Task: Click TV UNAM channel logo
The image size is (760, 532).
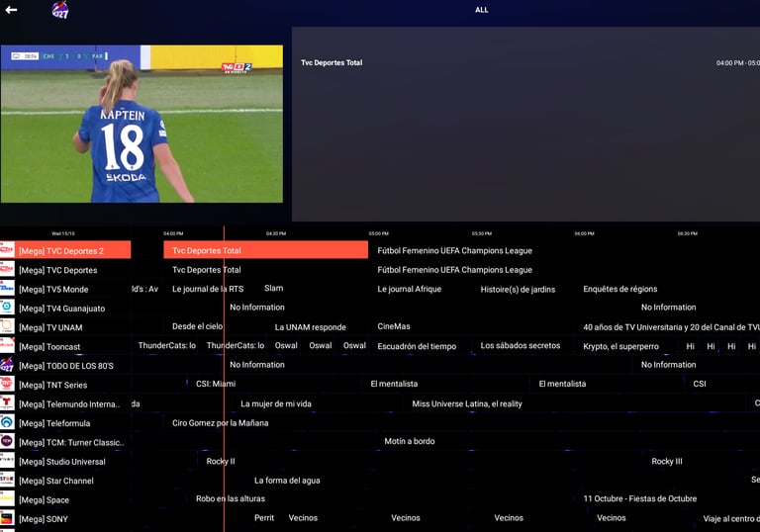Action: [7, 326]
